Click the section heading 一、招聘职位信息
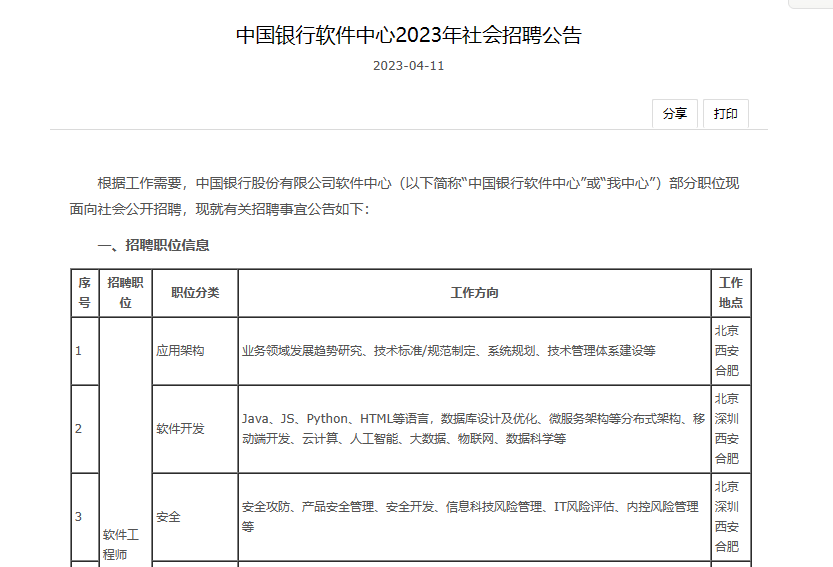The width and height of the screenshot is (833, 567). pyautogui.click(x=154, y=245)
